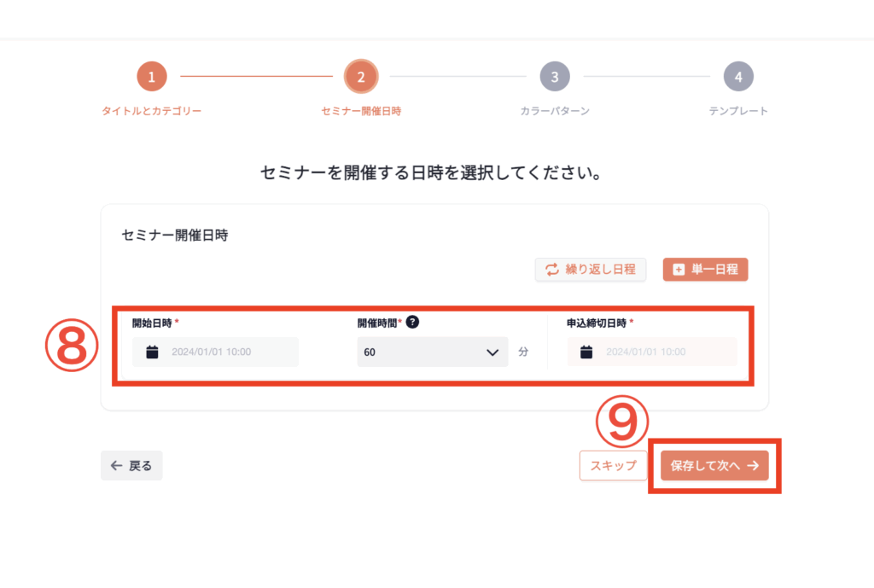Click the calendar icon in 開始日時 field
This screenshot has width=874, height=588.
click(x=152, y=352)
